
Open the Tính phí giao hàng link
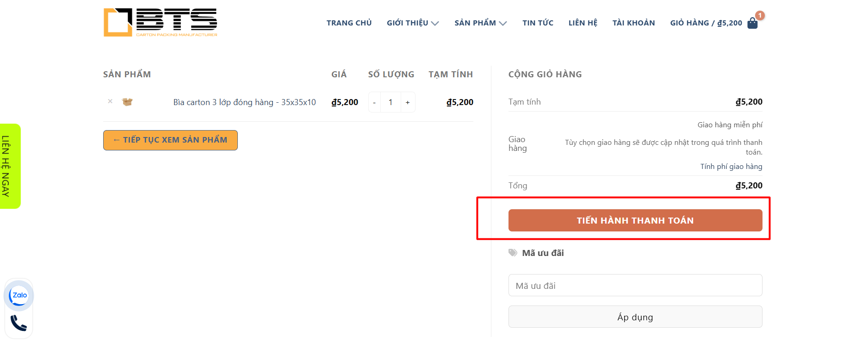pos(731,167)
